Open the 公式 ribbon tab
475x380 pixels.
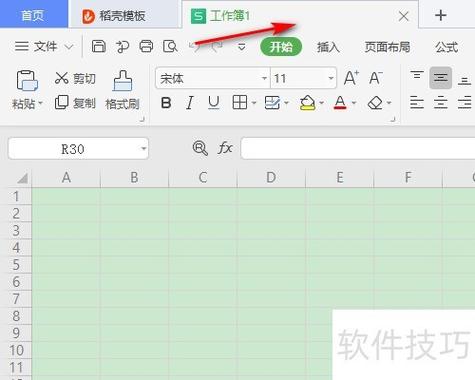pyautogui.click(x=447, y=47)
